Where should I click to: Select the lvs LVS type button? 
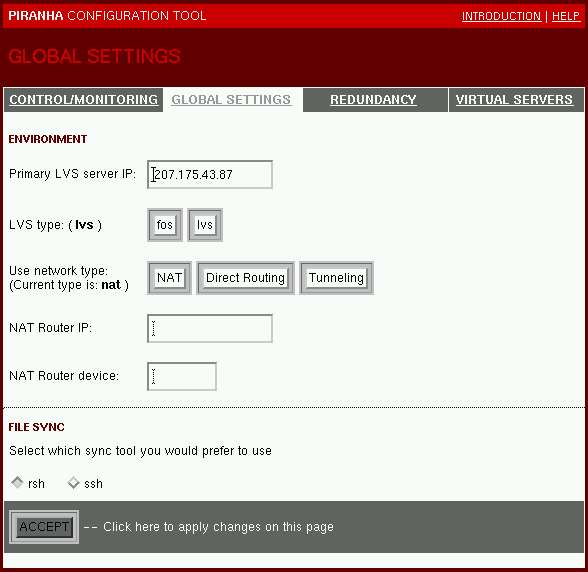point(205,225)
